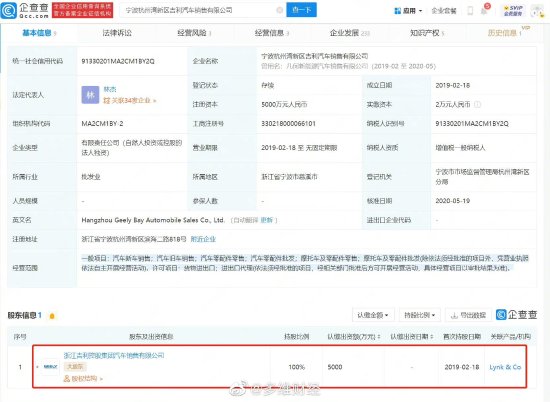Switch to the 法律诉讼 tab
Image resolution: width=550 pixels, height=402 pixels.
click(117, 33)
